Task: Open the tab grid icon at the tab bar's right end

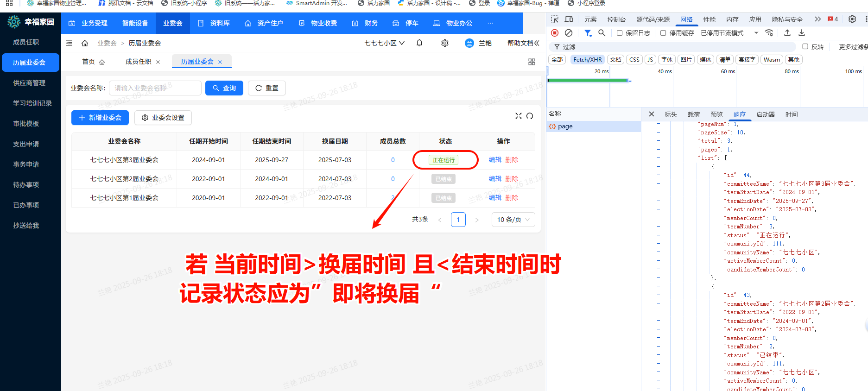Action: [532, 62]
